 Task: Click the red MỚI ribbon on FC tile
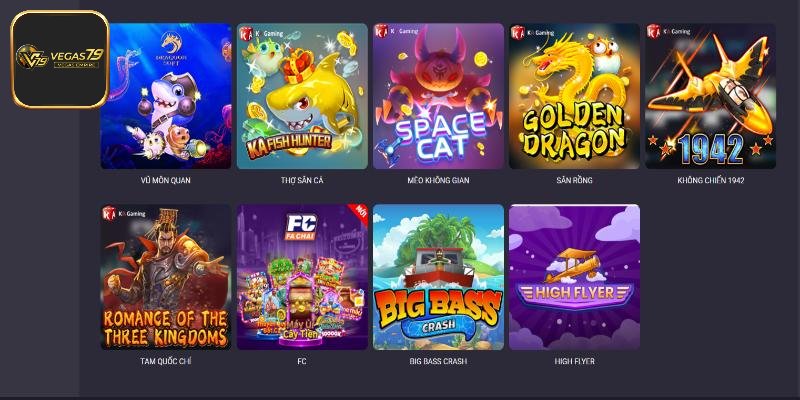[x=358, y=213]
